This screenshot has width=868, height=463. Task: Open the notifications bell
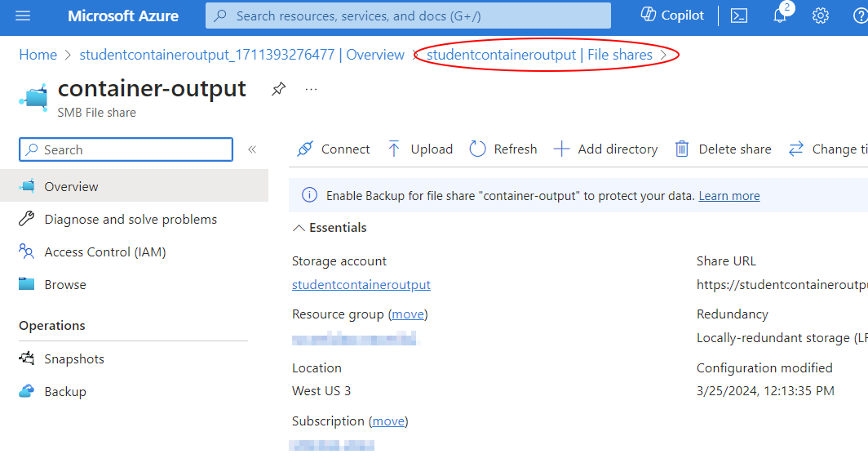pos(780,16)
